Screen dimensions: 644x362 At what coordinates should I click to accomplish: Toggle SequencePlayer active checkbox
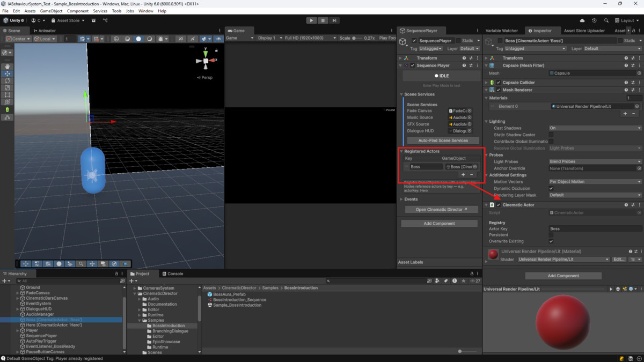[414, 41]
